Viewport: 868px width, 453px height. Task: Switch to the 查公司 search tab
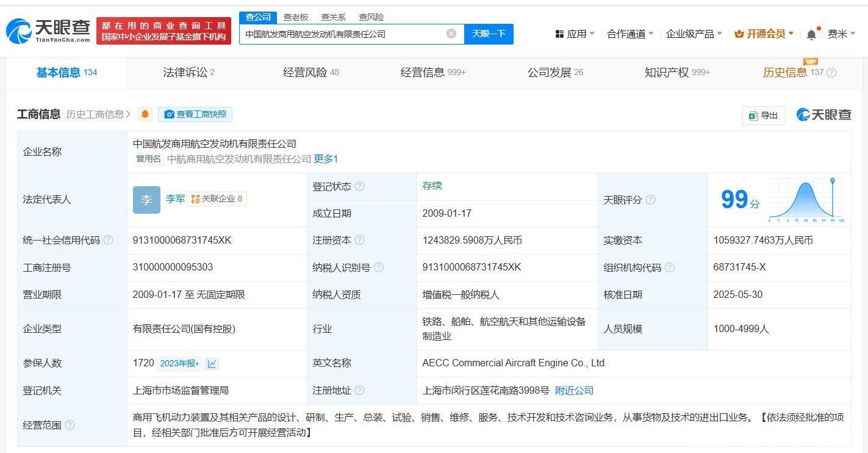pyautogui.click(x=258, y=17)
